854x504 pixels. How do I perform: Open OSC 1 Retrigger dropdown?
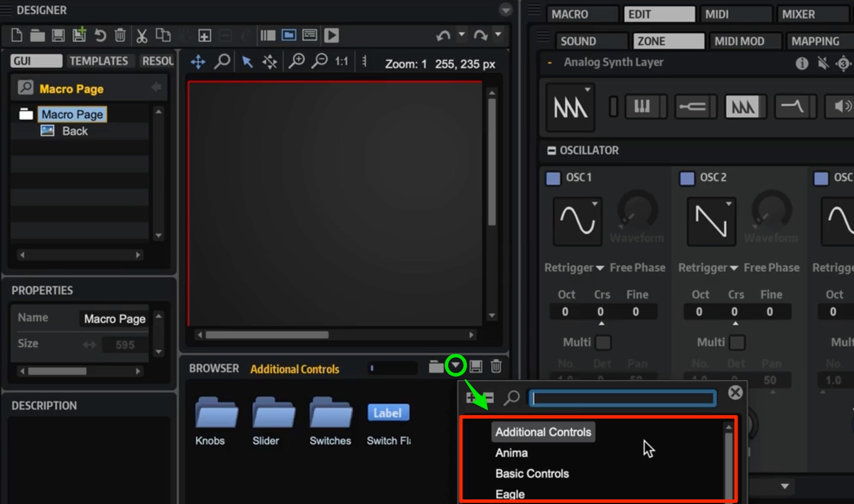point(574,268)
